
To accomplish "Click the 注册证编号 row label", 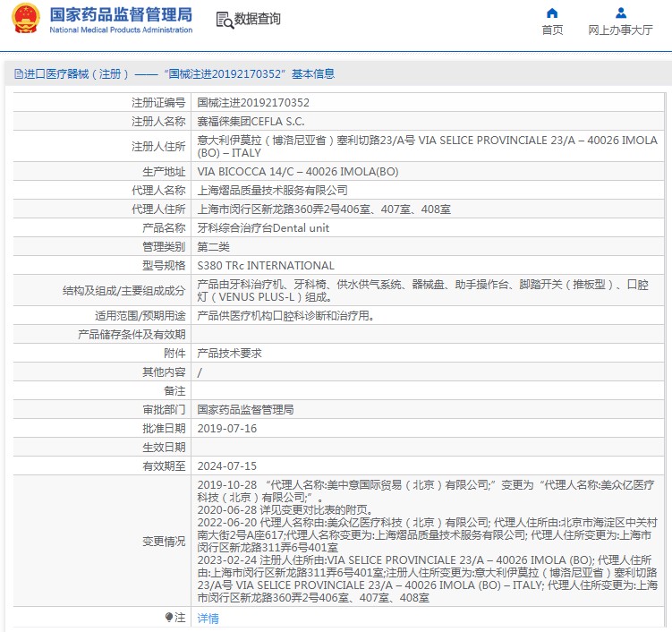I will 158,102.
